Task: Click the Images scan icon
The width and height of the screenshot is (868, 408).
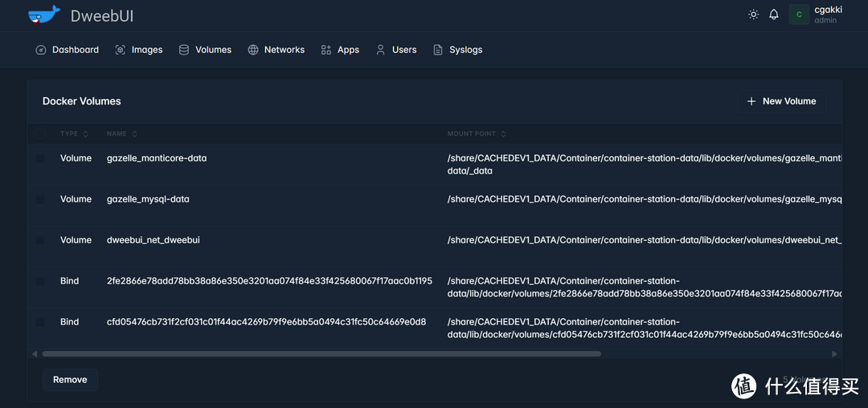Action: tap(120, 50)
